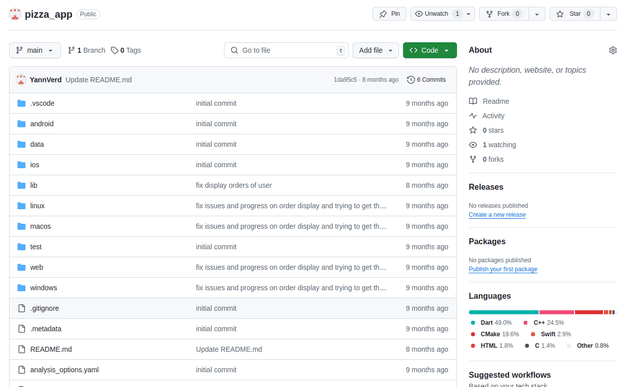Click the ios folder icon
Image resolution: width=640 pixels, height=387 pixels.
22,165
